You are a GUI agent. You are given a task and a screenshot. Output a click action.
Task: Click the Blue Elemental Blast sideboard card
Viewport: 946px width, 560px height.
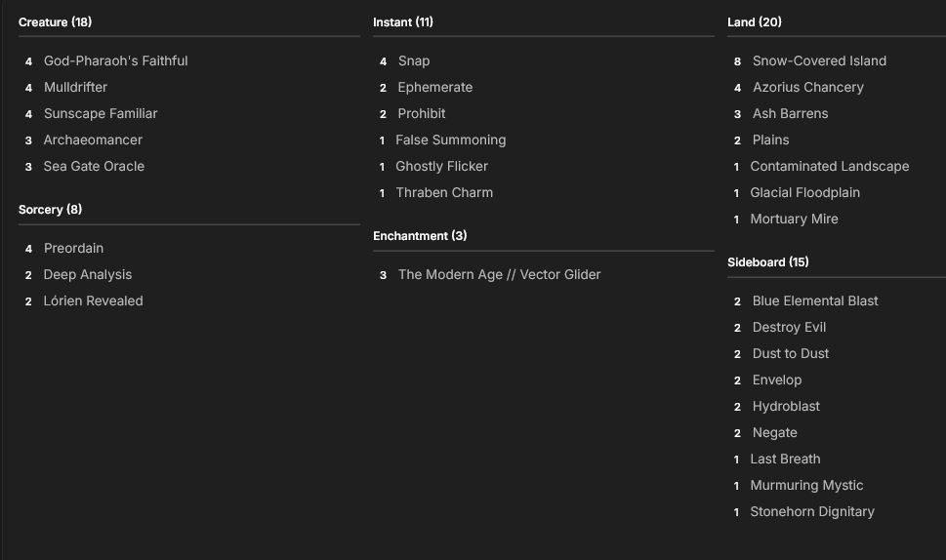tap(815, 300)
